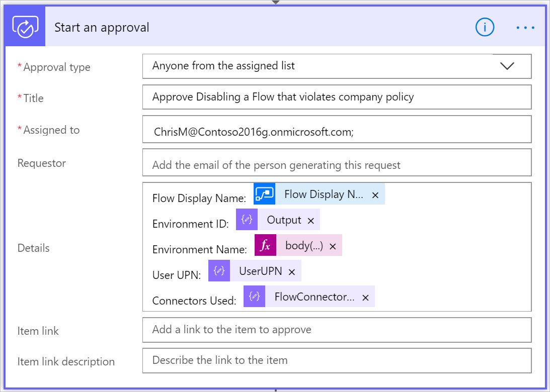Click the Requestor email field
The width and height of the screenshot is (550, 392).
(337, 165)
